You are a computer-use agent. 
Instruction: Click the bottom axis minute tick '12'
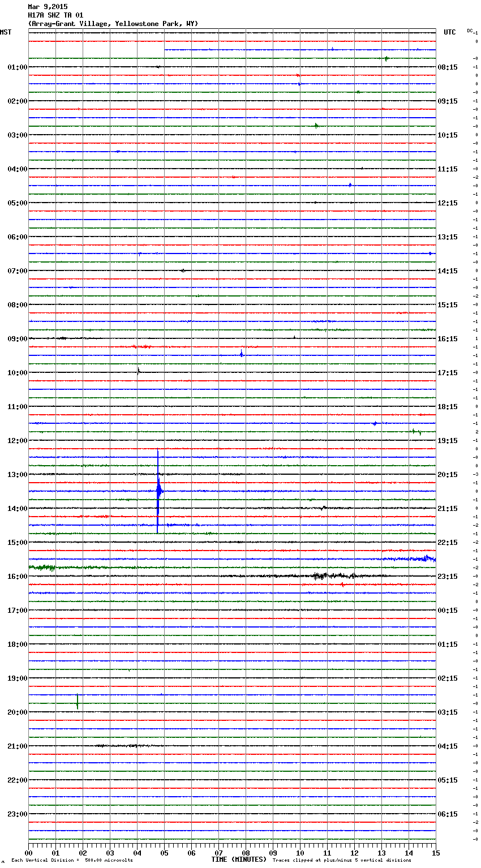coord(354,853)
